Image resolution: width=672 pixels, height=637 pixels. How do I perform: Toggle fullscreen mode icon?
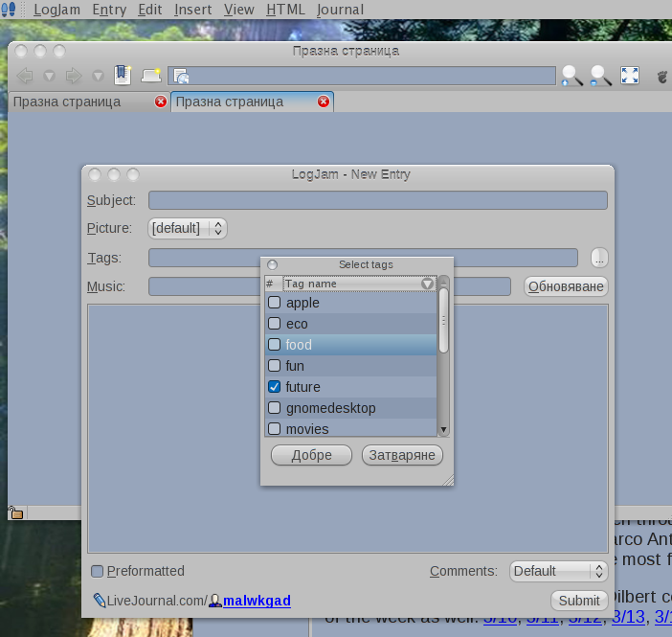pos(630,76)
